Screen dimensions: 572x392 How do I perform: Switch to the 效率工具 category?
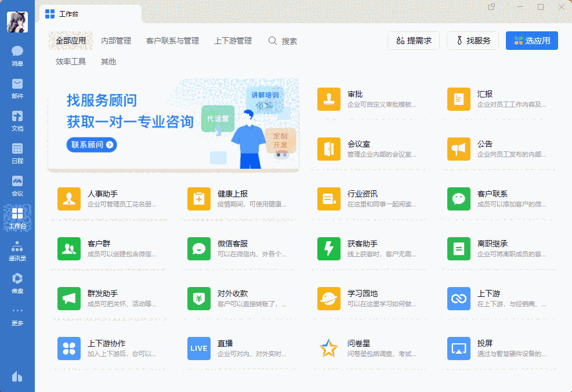71,60
